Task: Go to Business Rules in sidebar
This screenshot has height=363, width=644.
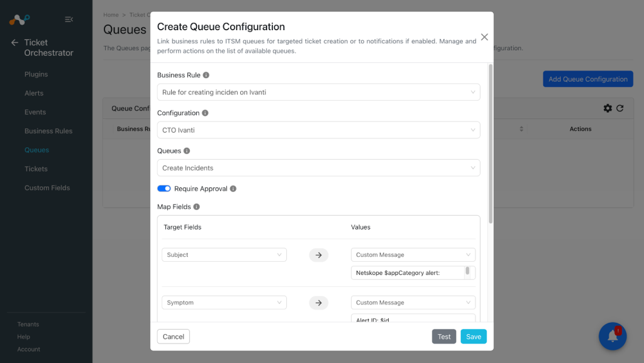Action: (48, 131)
